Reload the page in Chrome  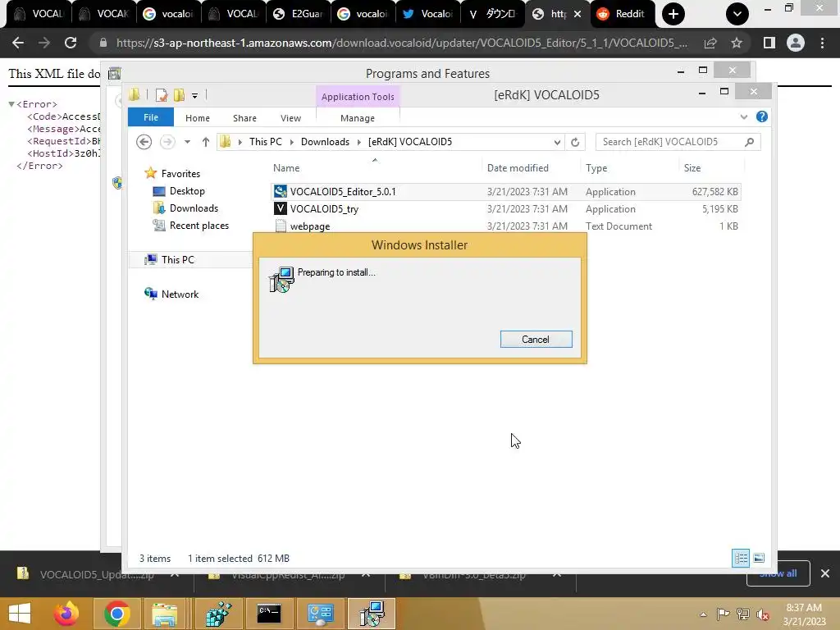(71, 43)
